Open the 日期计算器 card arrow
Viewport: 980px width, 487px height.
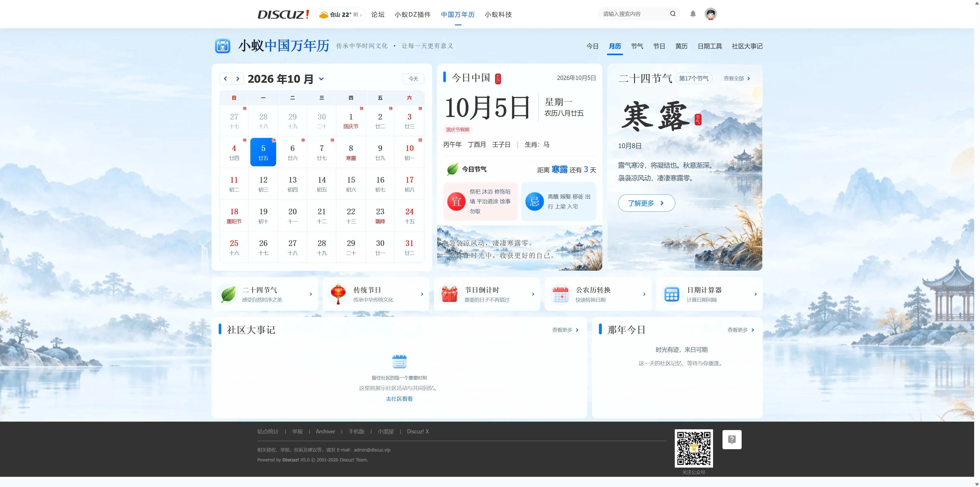tap(755, 294)
